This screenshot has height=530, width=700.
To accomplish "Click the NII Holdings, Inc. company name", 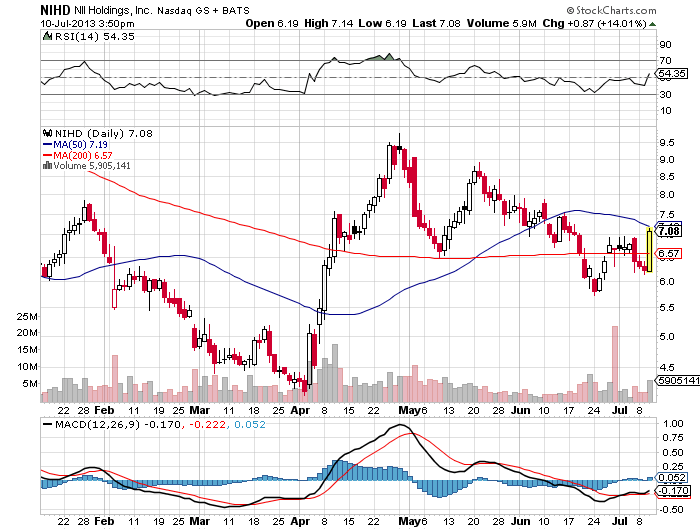I will 113,10.
